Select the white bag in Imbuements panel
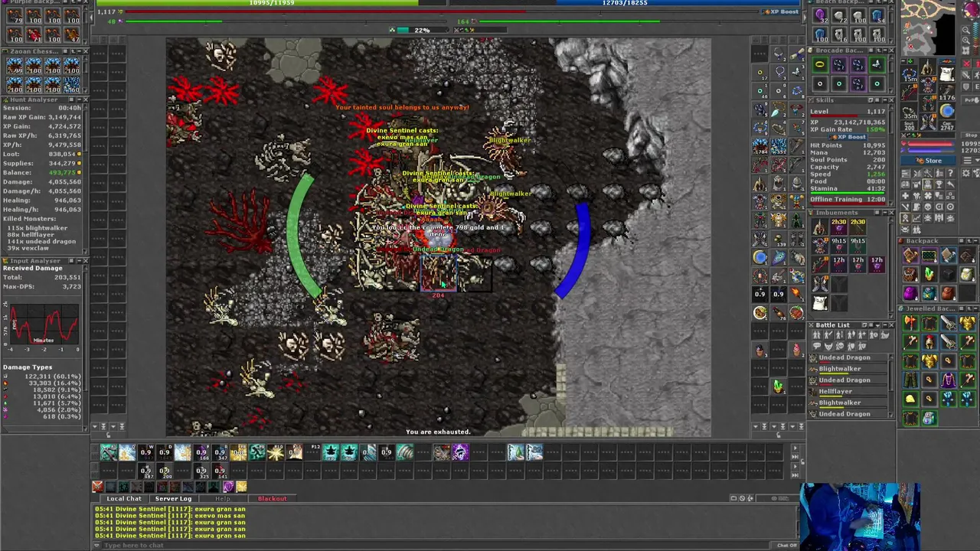980x551 pixels. pos(820,302)
